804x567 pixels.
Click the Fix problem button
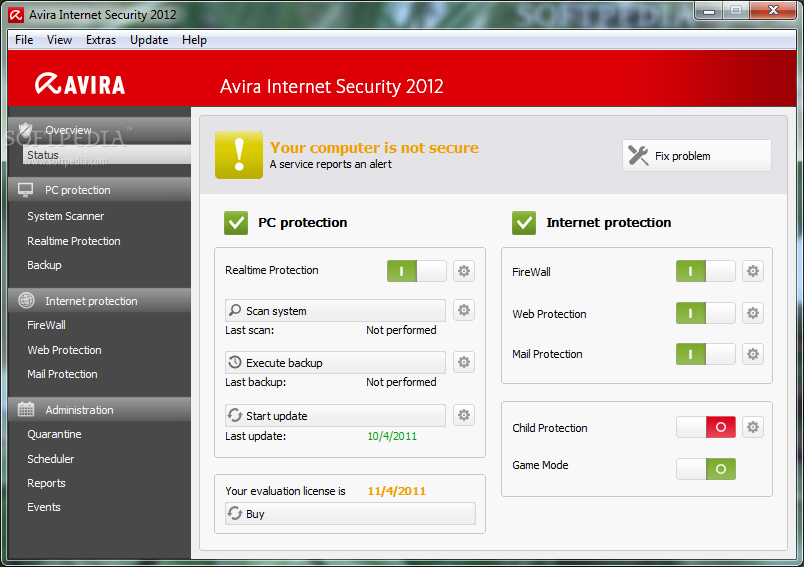pos(697,155)
